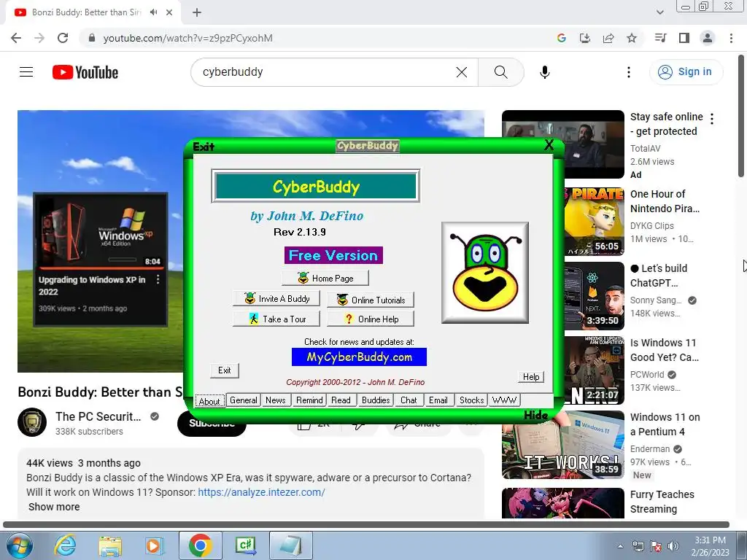Open the Remind tab in CyberBuddy
Image resolution: width=747 pixels, height=560 pixels.
click(309, 400)
